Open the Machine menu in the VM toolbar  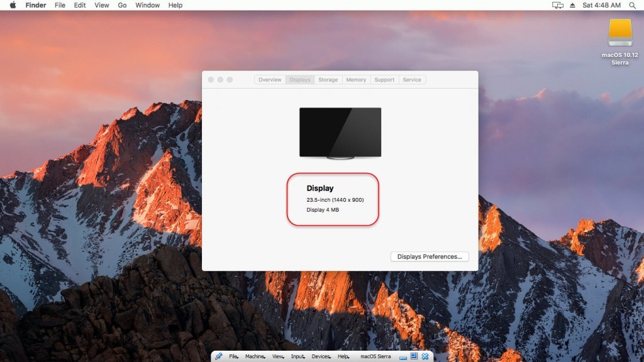(x=254, y=356)
